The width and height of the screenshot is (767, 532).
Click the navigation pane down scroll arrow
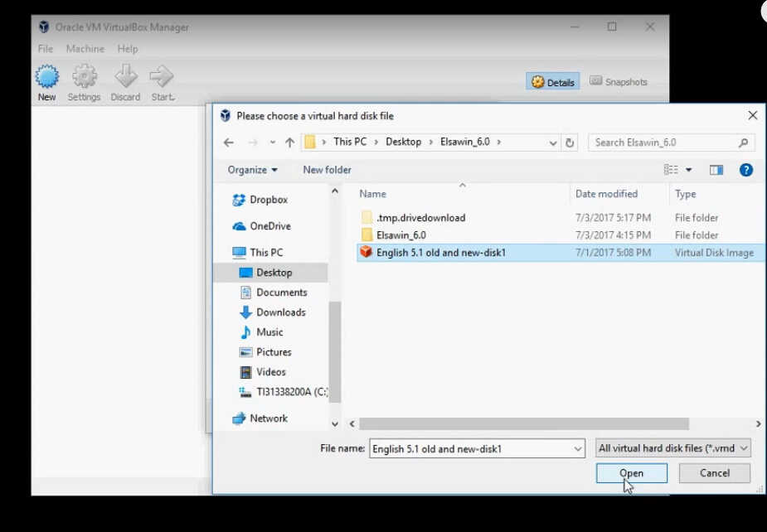335,423
